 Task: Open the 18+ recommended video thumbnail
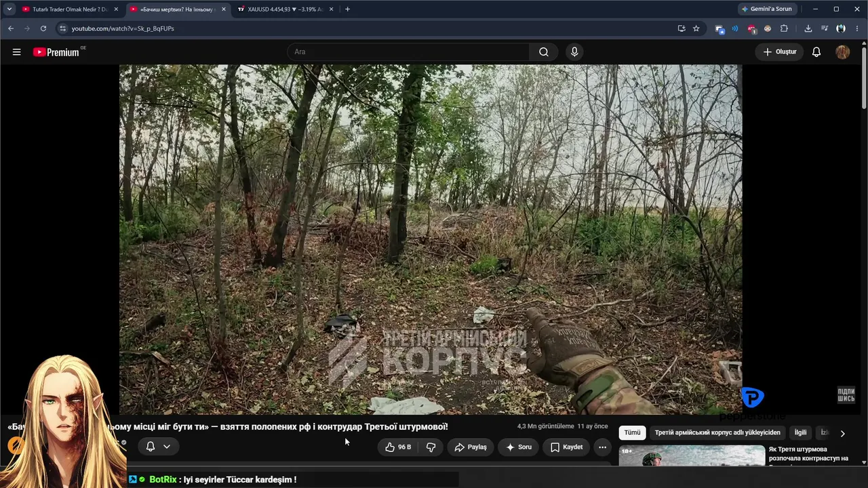[x=691, y=455]
